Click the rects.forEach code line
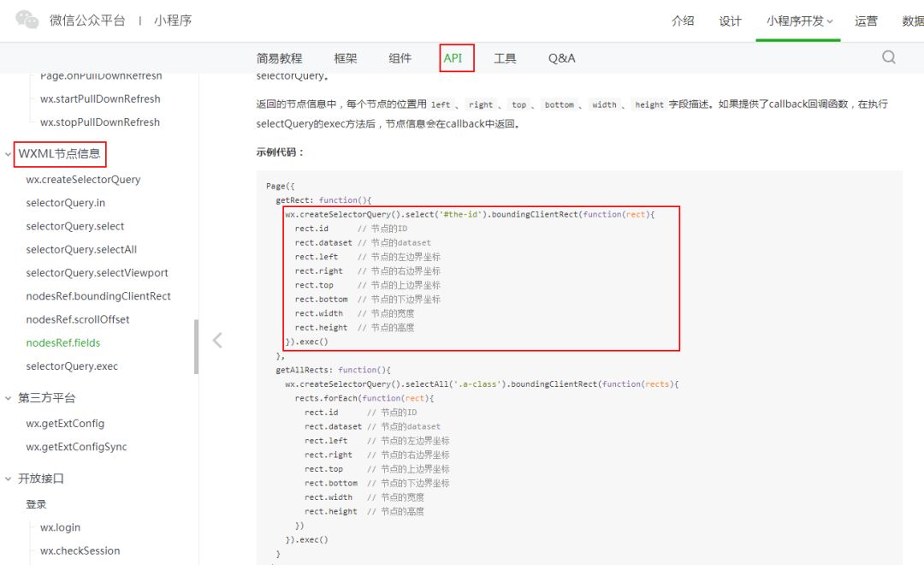 pyautogui.click(x=364, y=398)
